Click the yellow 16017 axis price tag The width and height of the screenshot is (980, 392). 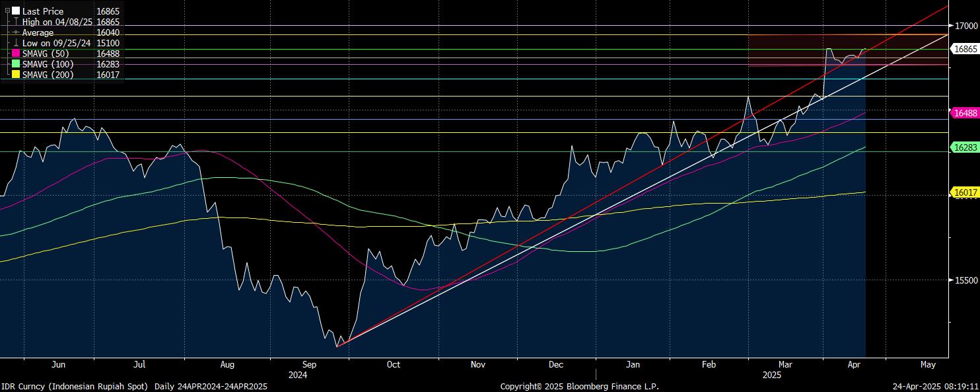(965, 192)
